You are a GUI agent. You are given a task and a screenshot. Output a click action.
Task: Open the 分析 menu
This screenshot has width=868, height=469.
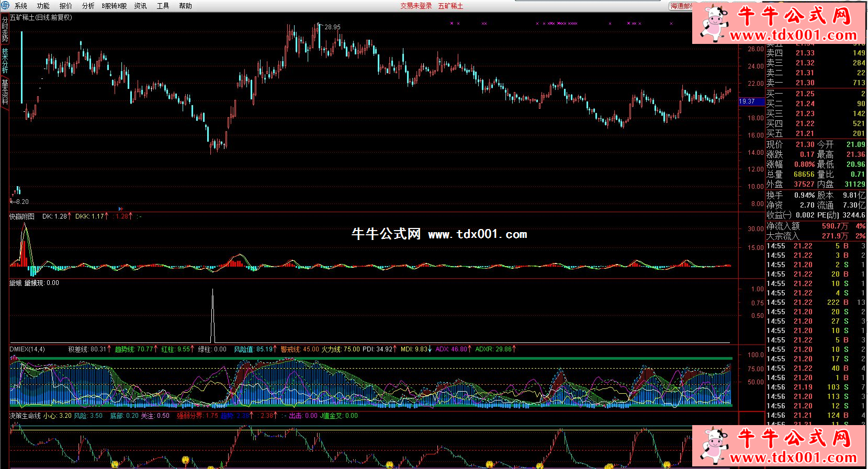[88, 6]
